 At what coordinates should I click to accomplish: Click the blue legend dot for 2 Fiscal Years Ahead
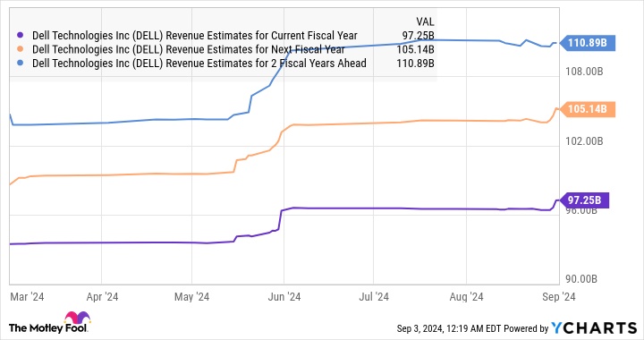[x=20, y=63]
